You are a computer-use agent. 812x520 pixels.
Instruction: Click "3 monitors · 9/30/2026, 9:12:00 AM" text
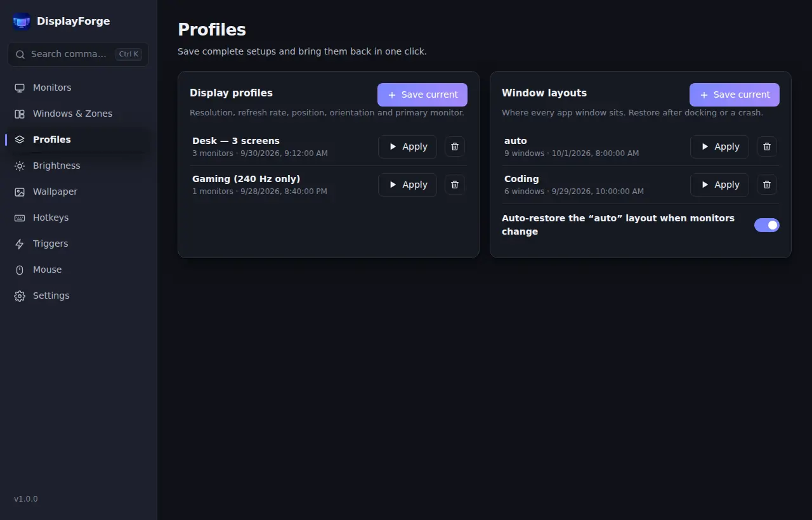[260, 153]
